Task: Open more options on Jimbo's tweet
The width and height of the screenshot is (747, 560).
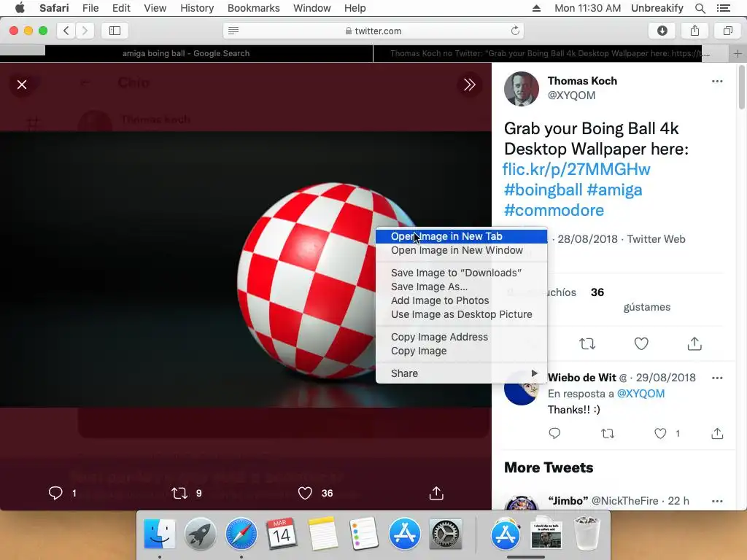Action: coord(717,501)
